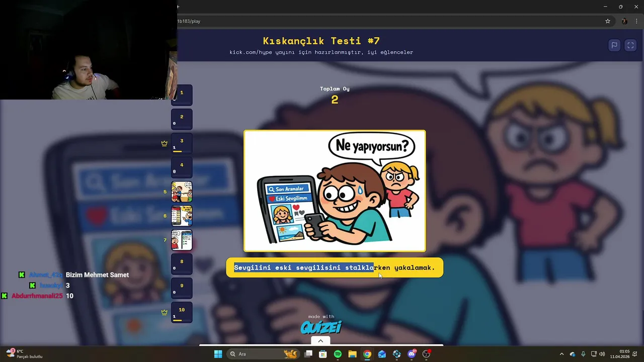The height and width of the screenshot is (362, 644).
Task: Click the chat message 'Bizim Mehmet Samet'
Action: [97, 275]
